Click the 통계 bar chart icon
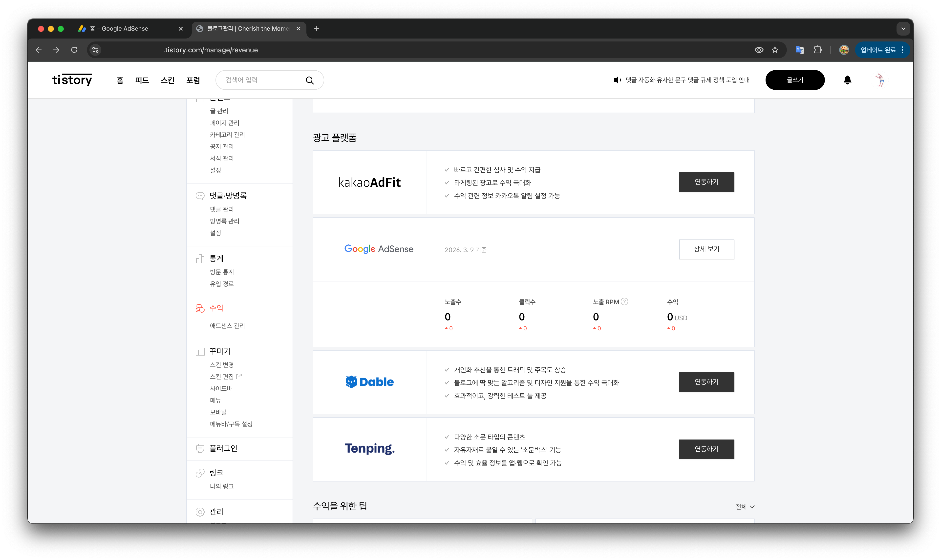The width and height of the screenshot is (941, 560). click(200, 259)
